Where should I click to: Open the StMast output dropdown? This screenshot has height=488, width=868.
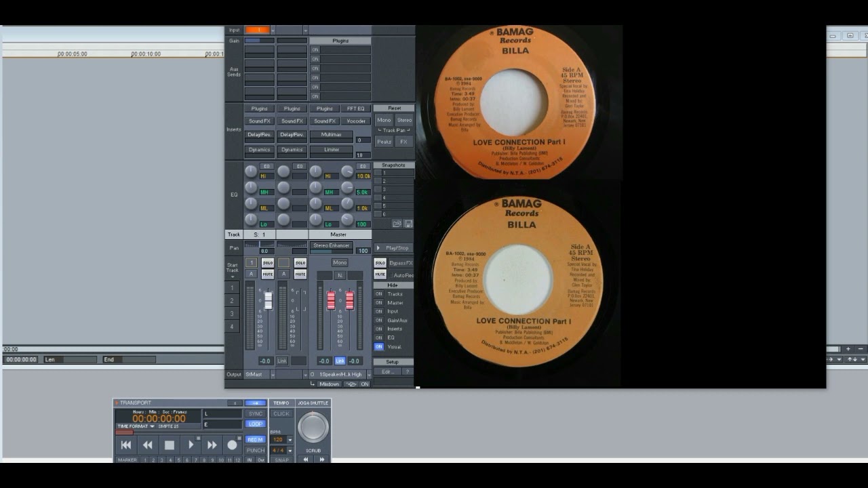(273, 374)
